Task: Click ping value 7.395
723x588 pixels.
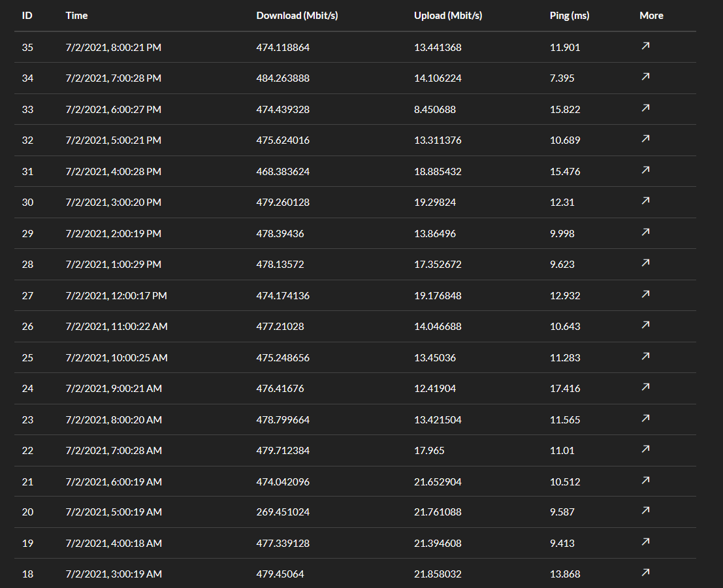Action: [x=562, y=78]
